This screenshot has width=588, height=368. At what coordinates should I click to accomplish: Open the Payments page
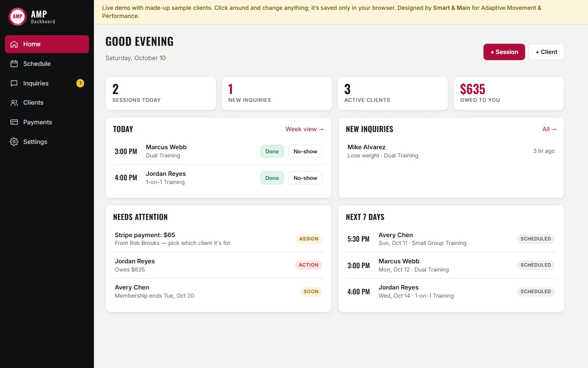coord(47,122)
